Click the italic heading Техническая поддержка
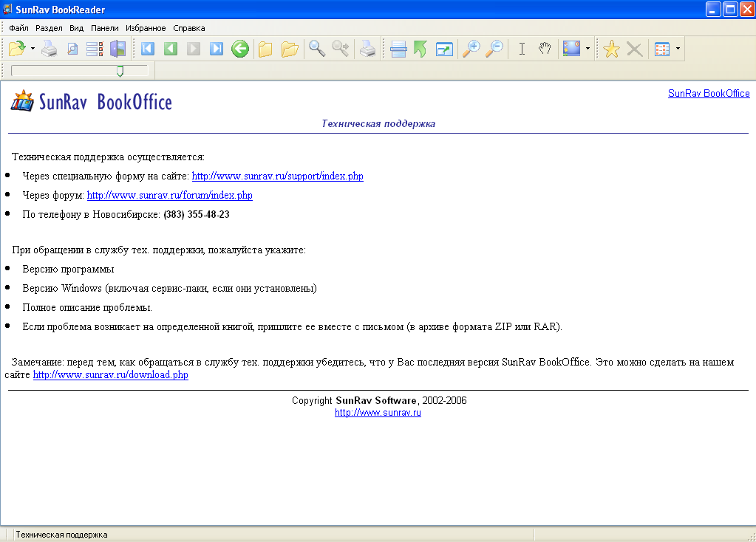The image size is (756, 542). 378,124
